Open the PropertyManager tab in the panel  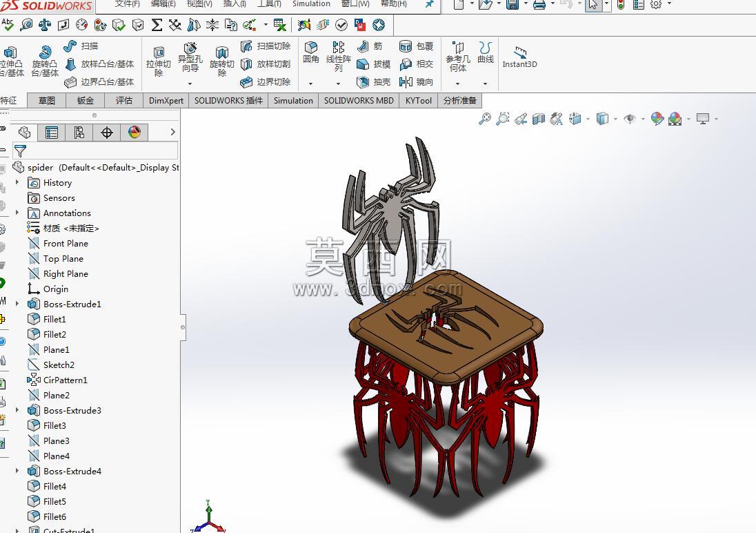pyautogui.click(x=52, y=133)
